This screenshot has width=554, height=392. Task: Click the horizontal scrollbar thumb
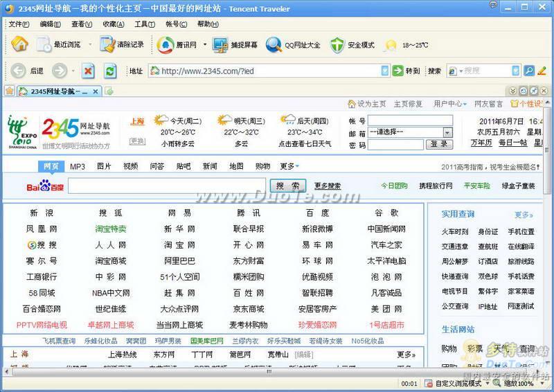pyautogui.click(x=269, y=371)
